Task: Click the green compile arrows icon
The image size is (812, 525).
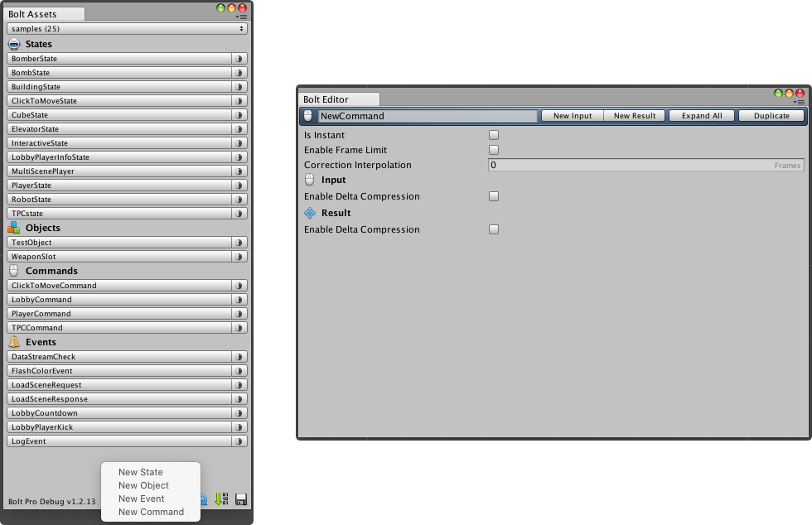Action: [220, 499]
